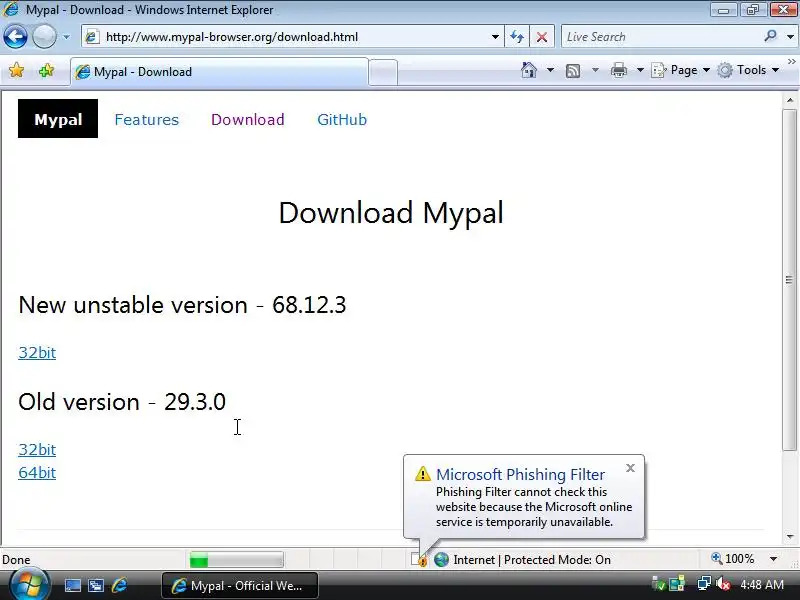The image size is (800, 600).
Task: Open the Favorites Center star icon
Action: click(16, 70)
